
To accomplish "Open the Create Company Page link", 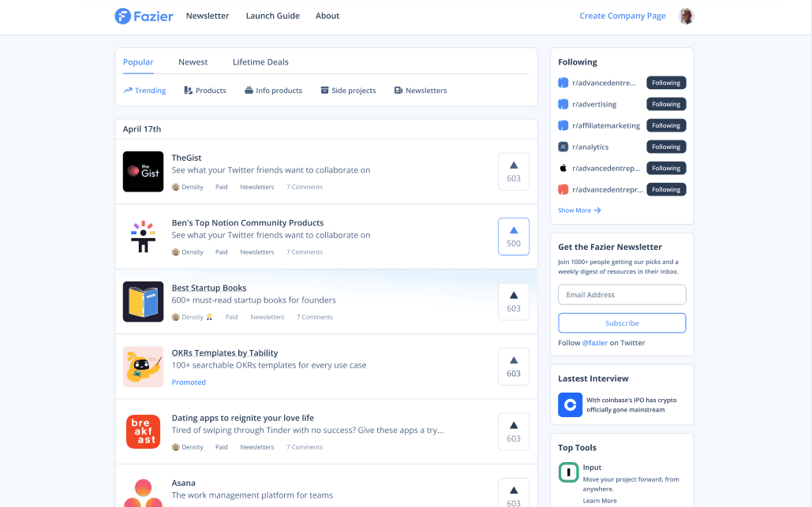I will (x=622, y=16).
